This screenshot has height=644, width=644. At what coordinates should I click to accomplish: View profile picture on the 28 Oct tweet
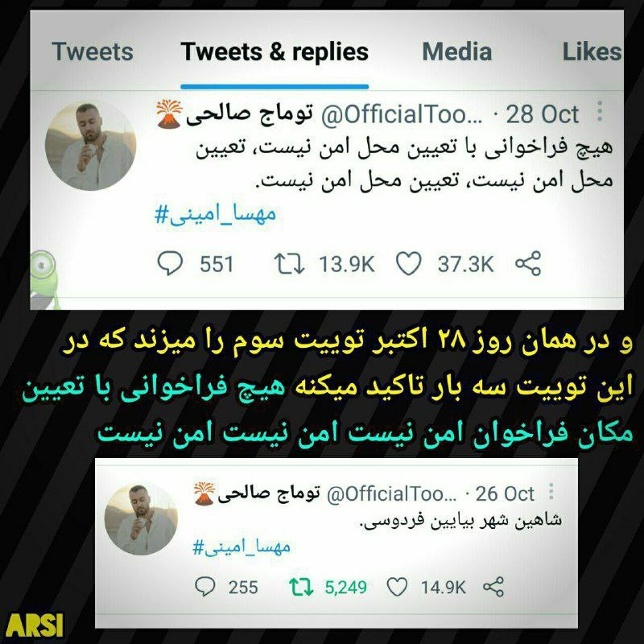[x=90, y=146]
